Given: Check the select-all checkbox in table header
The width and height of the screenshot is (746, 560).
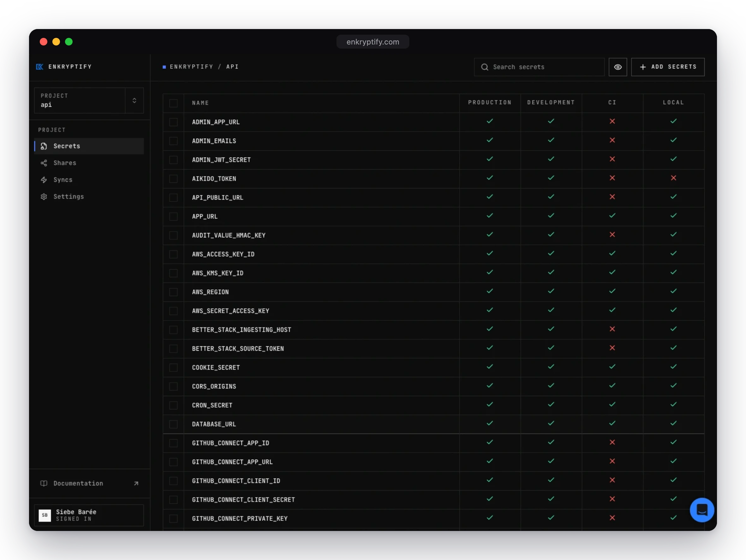Looking at the screenshot, I should (x=173, y=103).
